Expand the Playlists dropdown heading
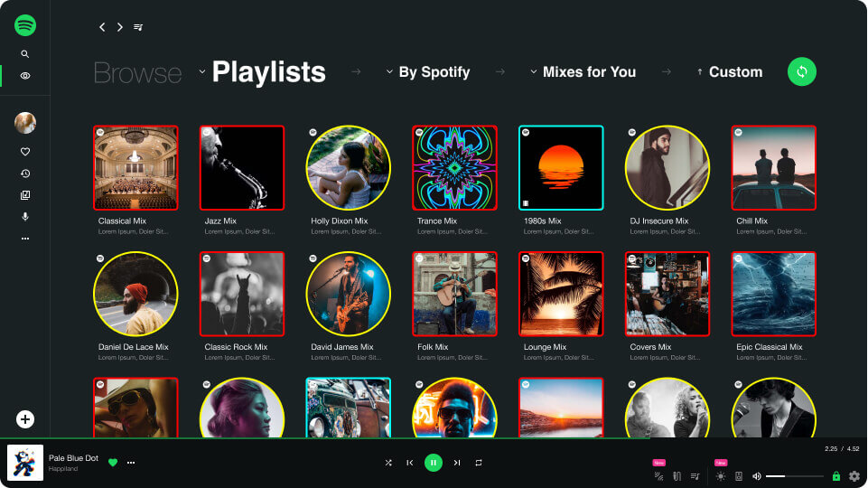Viewport: 868px width, 488px height. (263, 72)
